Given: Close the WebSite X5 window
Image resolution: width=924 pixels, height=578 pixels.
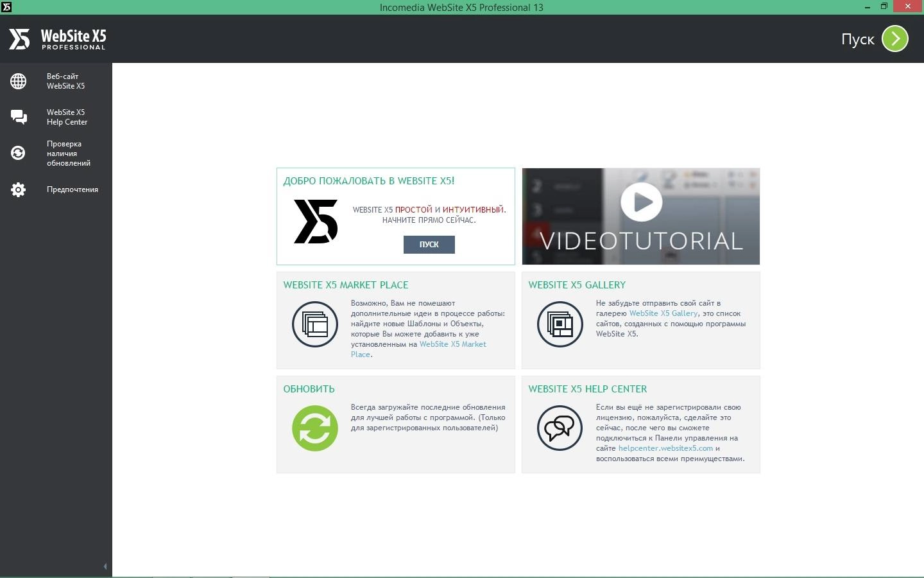Looking at the screenshot, I should point(908,7).
